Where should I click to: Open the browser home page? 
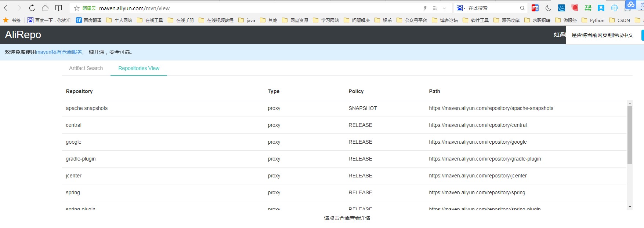point(45,8)
